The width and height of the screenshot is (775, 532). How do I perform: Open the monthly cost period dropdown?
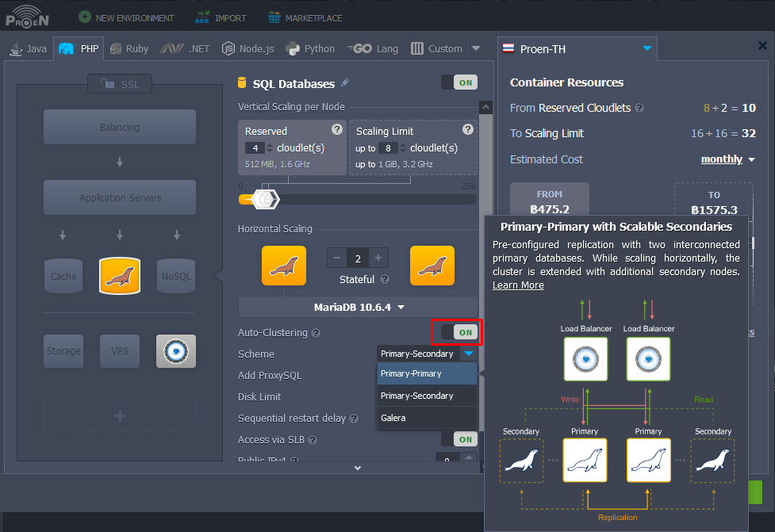pyautogui.click(x=727, y=159)
